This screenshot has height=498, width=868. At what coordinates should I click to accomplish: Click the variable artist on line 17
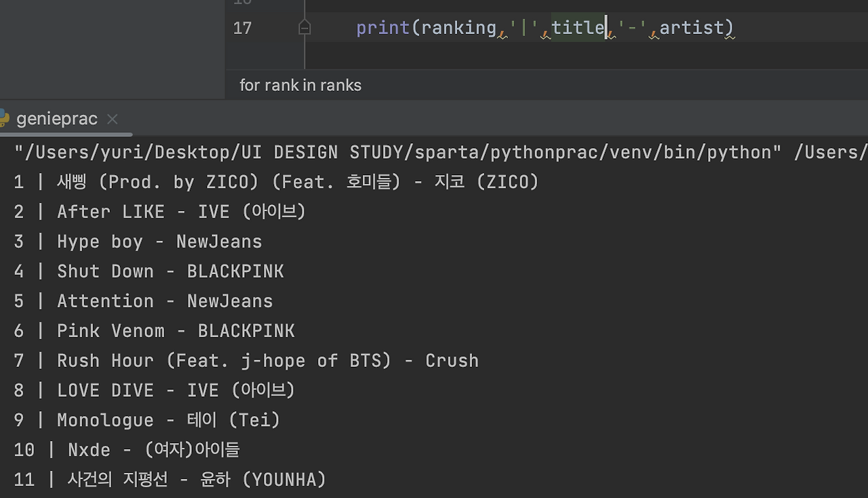(x=693, y=27)
